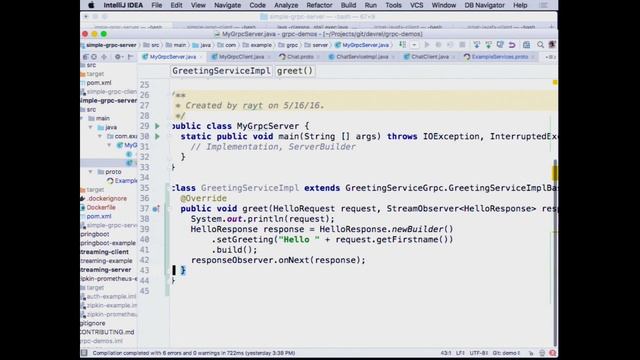Click the inspector hector icon in status bar
The height and width of the screenshot is (360, 640).
click(x=542, y=353)
